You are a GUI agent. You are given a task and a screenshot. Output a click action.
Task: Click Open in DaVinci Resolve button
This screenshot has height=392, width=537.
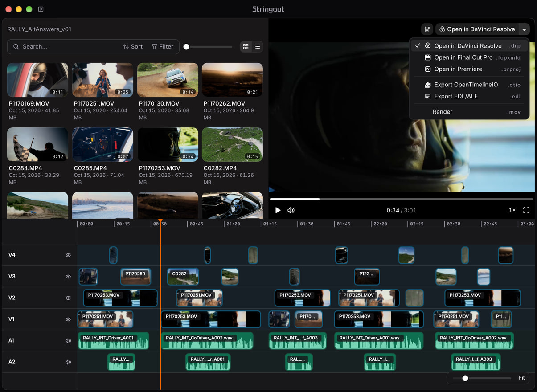[477, 29]
